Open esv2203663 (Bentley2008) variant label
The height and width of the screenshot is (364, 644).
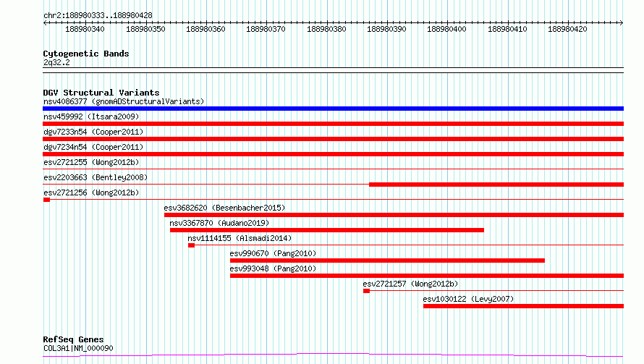pyautogui.click(x=96, y=177)
